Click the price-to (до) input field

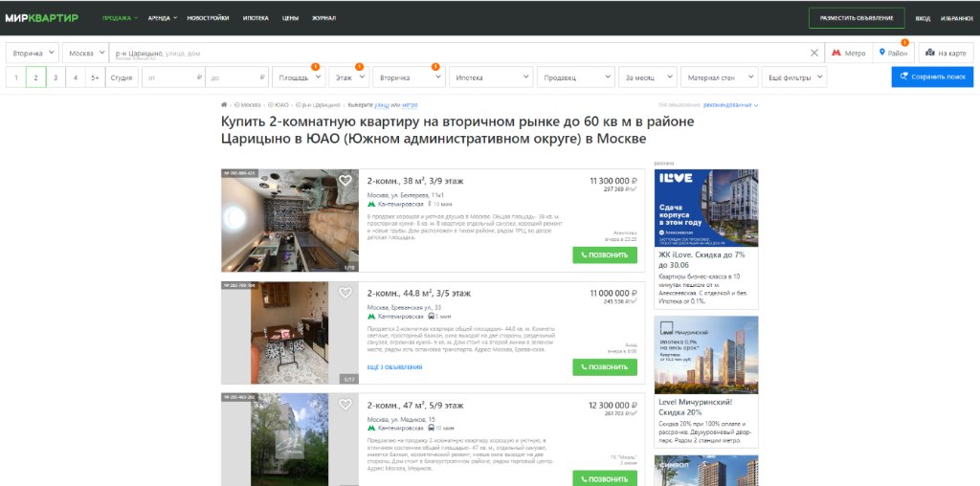(237, 77)
